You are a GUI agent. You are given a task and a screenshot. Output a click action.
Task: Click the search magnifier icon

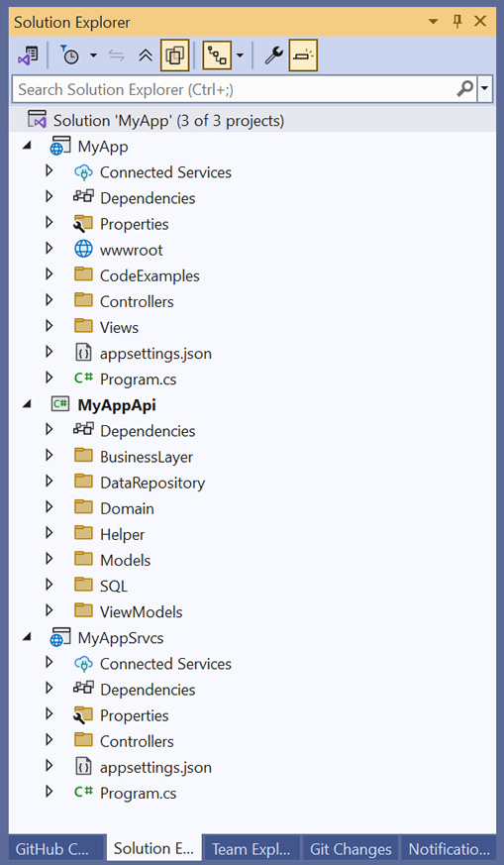(x=465, y=88)
